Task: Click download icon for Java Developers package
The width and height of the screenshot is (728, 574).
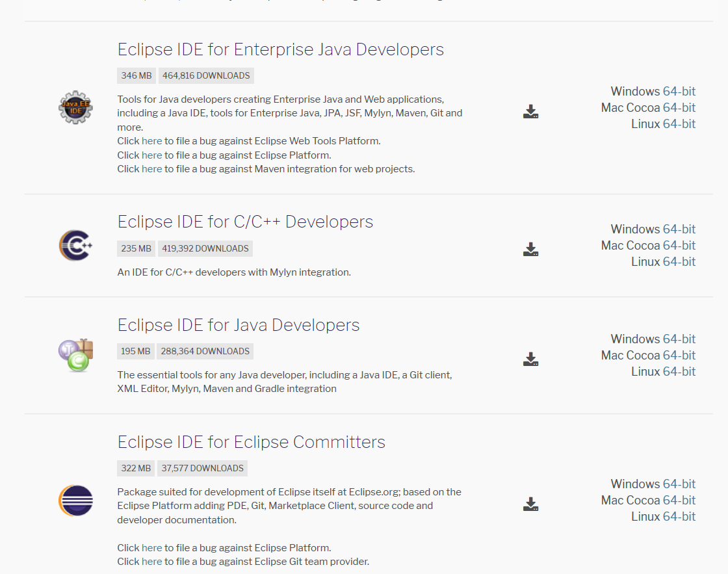Action: coord(530,359)
